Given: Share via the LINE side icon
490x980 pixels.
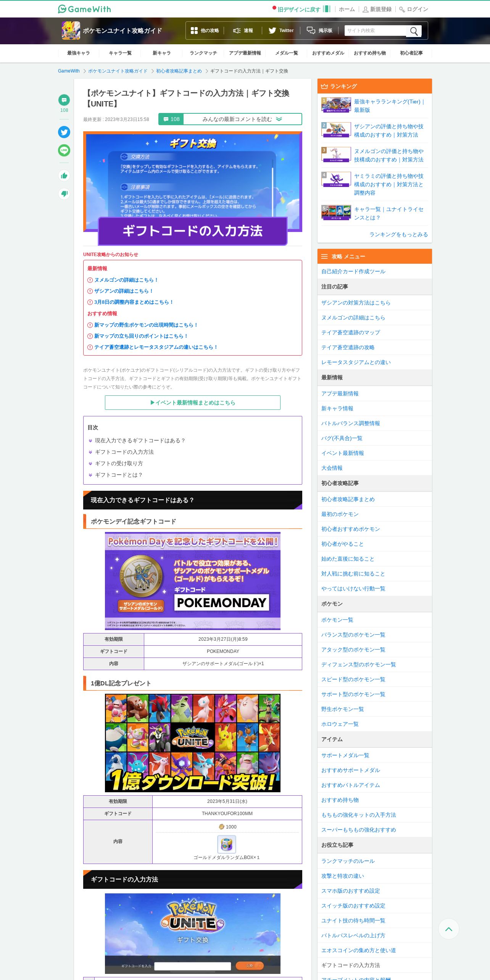Looking at the screenshot, I should 64,150.
